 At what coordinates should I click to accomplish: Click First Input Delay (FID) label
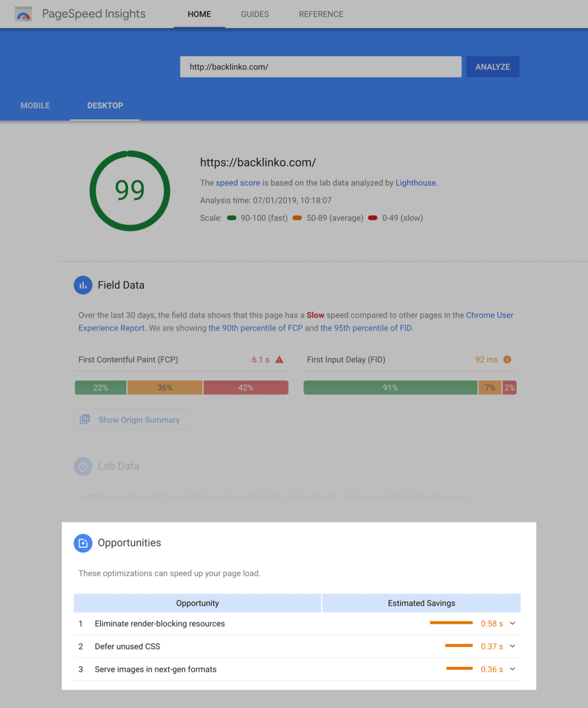[346, 360]
